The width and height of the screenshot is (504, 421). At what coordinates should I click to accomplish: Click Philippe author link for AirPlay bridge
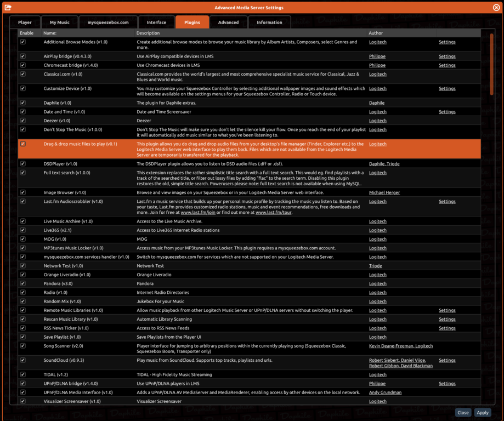[x=377, y=56]
